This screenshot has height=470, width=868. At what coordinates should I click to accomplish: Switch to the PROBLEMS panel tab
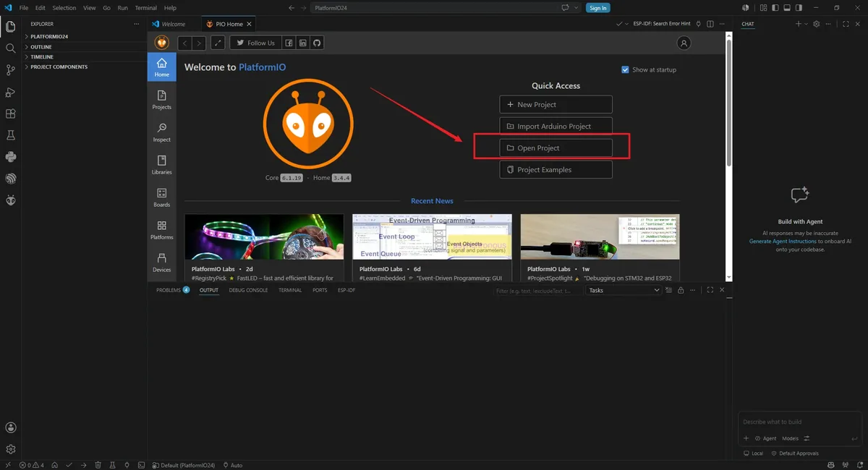tap(172, 290)
